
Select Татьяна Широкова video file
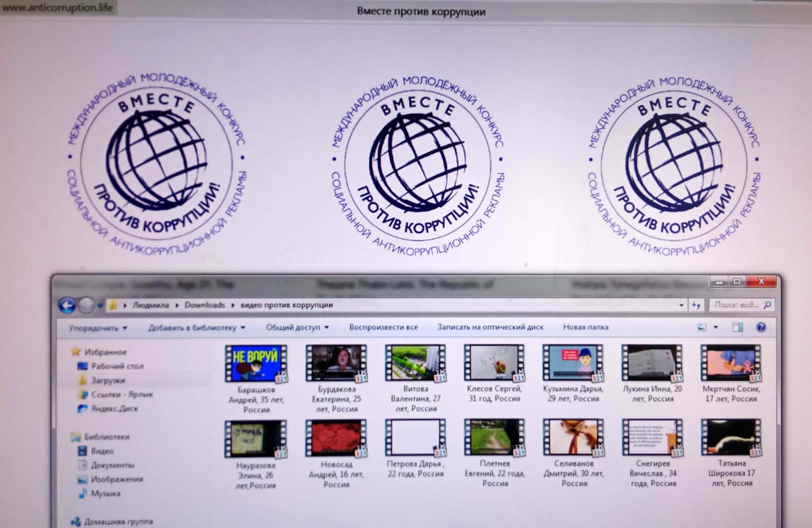[x=731, y=437]
